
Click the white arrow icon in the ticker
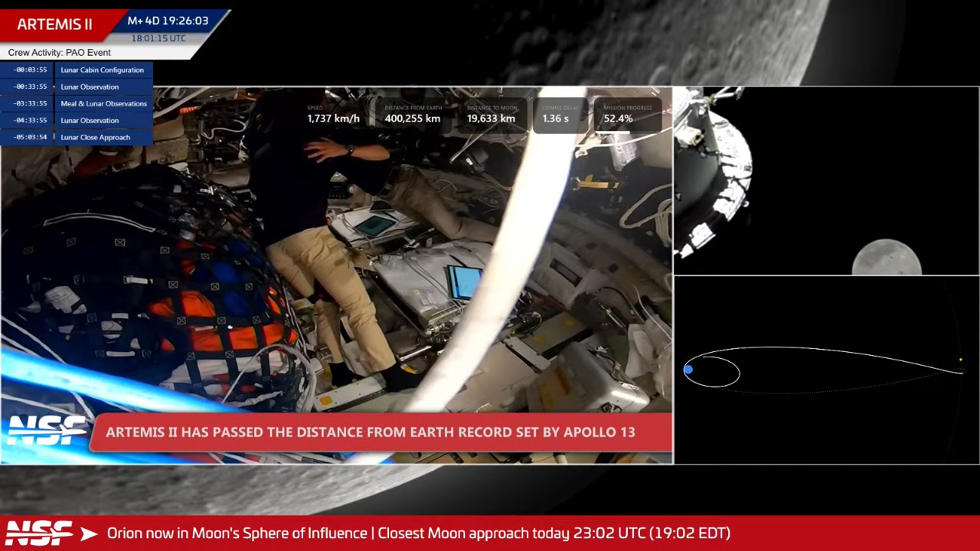pyautogui.click(x=89, y=533)
